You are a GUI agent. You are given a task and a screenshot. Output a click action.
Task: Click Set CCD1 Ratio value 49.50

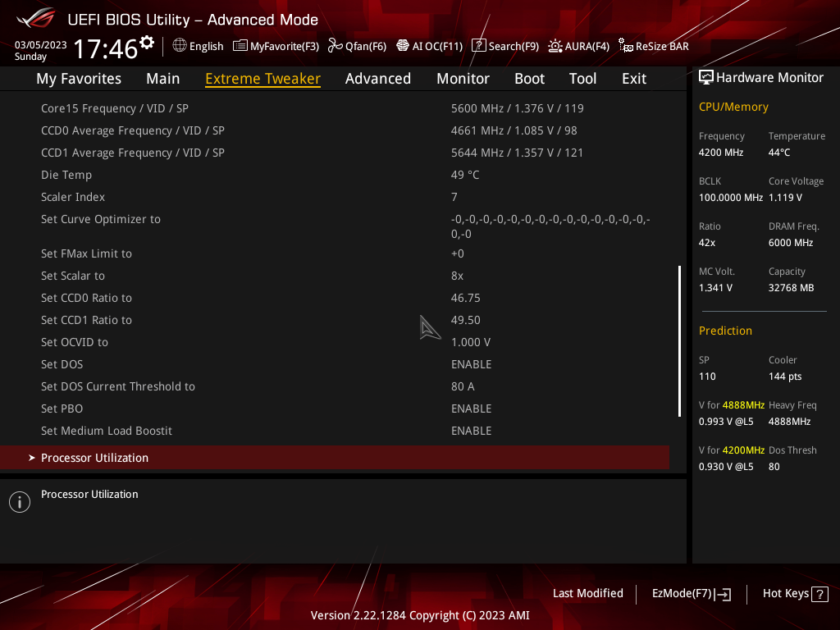(466, 320)
